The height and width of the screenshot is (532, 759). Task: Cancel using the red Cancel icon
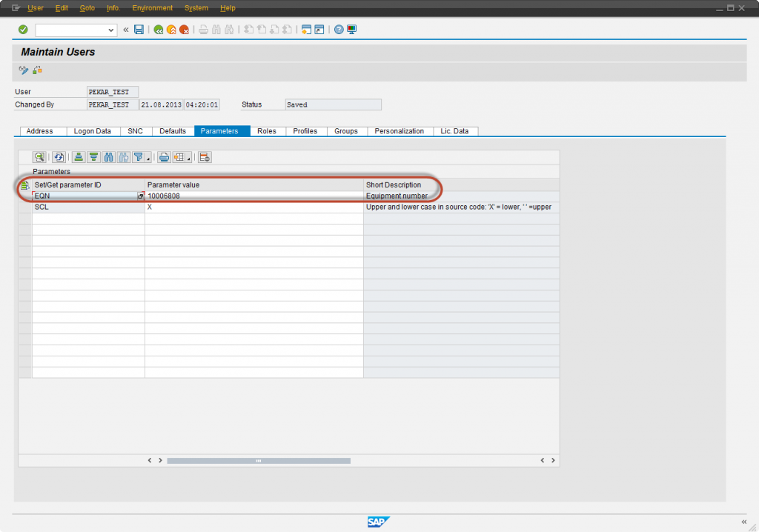(x=185, y=30)
